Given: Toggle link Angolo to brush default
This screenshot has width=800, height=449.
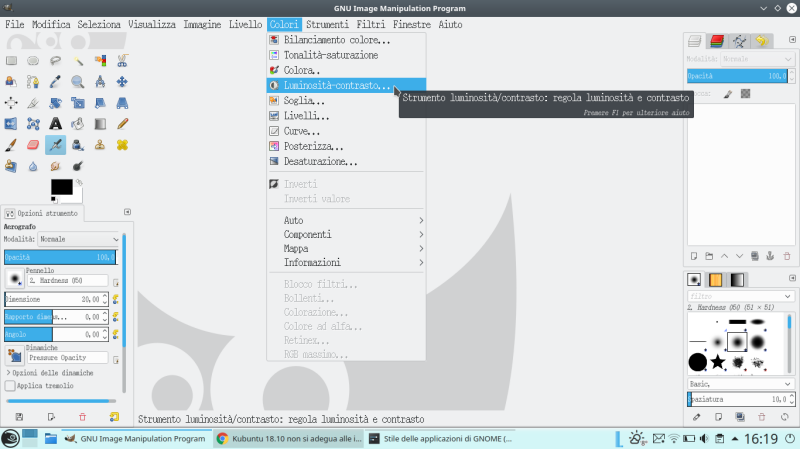Looking at the screenshot, I should [116, 334].
